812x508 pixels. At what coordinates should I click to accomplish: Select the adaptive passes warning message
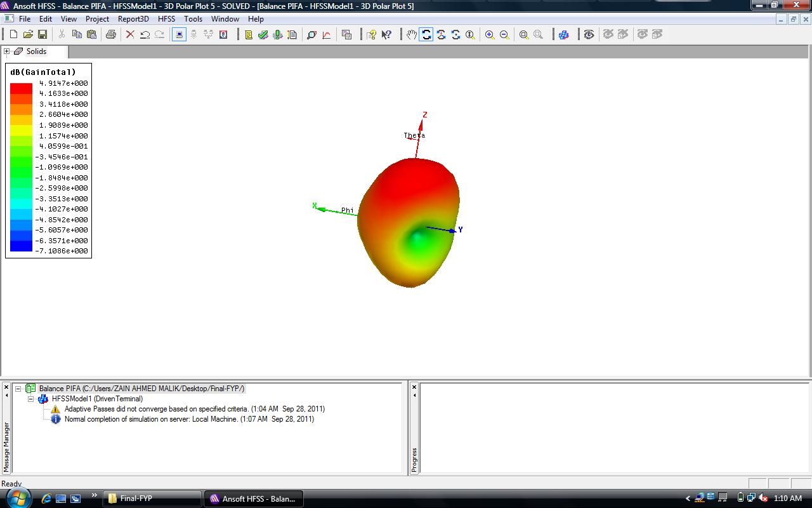point(194,409)
